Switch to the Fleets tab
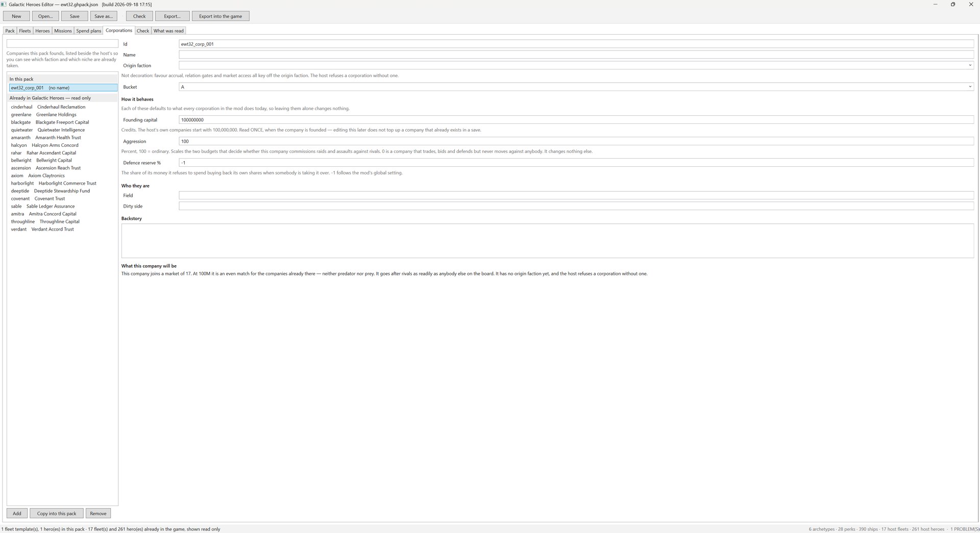The width and height of the screenshot is (980, 533). [x=24, y=31]
